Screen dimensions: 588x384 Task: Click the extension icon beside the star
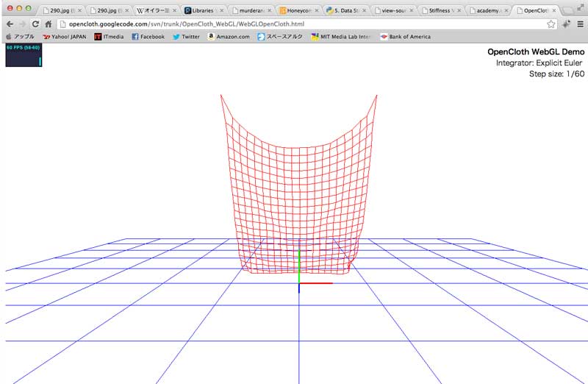point(566,24)
